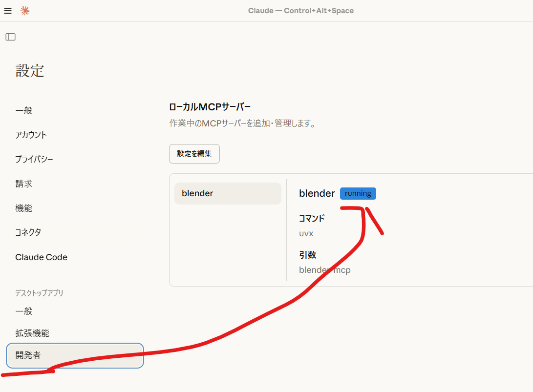533x392 pixels.
Task: Click the uvx command value
Action: [306, 234]
